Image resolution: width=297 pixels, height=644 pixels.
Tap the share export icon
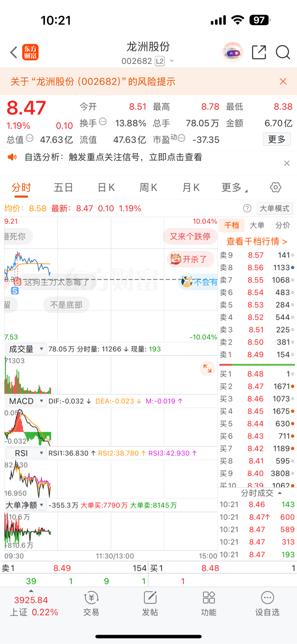pos(259,52)
